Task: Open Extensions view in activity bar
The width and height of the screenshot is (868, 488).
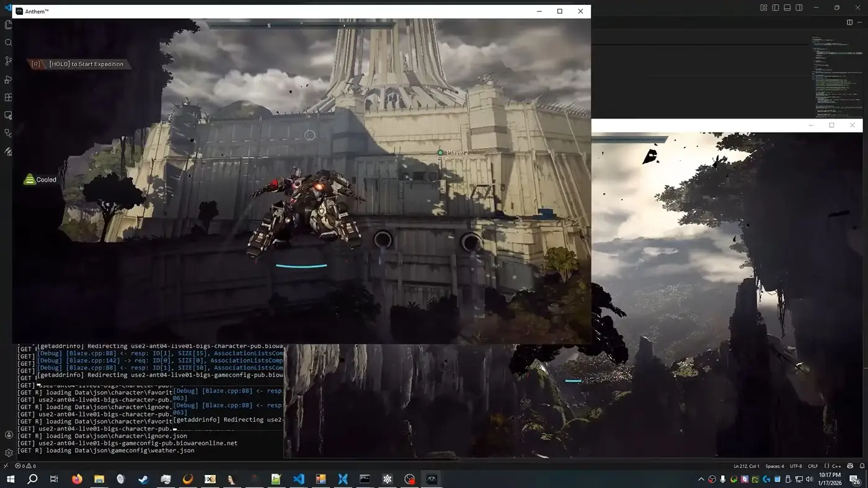Action: 9,97
